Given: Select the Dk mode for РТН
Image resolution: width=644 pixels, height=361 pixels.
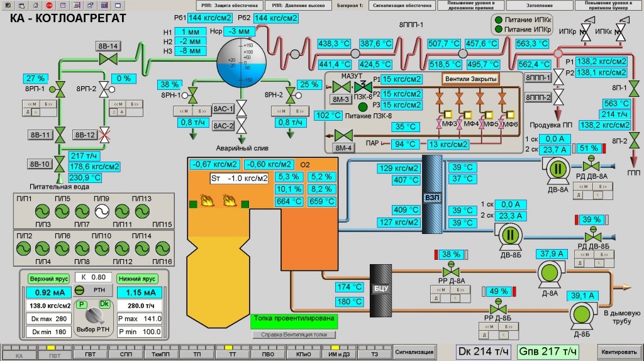Looking at the screenshot, I should coord(104,304).
